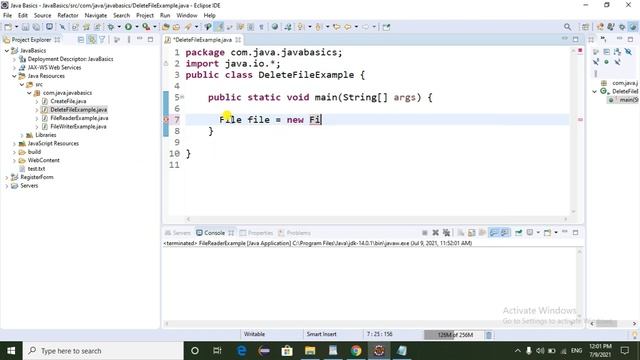The image size is (640, 360).
Task: Collapse com.java.javabasics package node
Action: click(x=29, y=93)
